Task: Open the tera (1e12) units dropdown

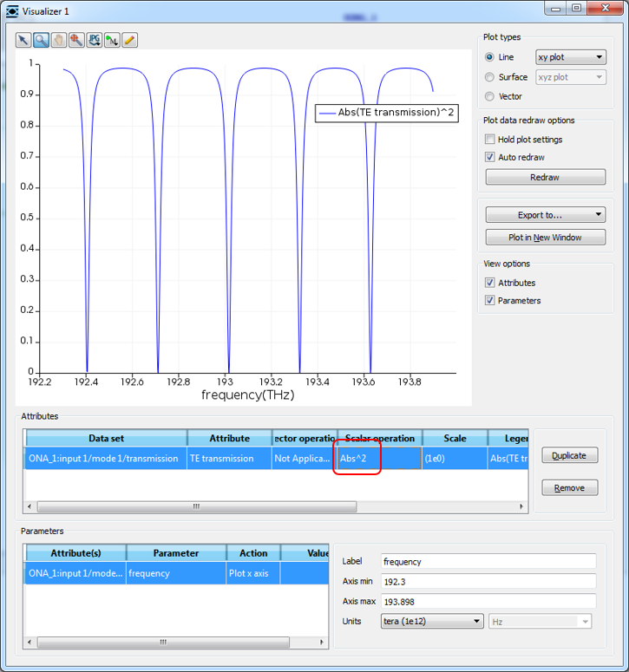Action: click(x=432, y=622)
